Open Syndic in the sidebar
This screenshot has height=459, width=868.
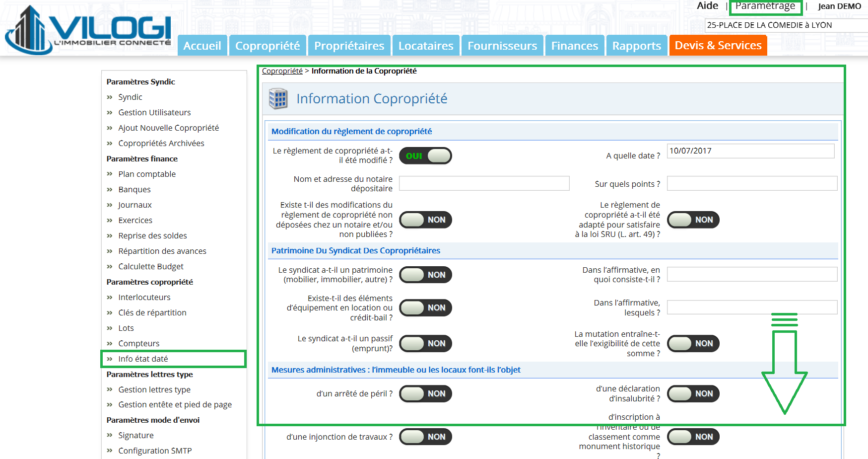(x=130, y=97)
